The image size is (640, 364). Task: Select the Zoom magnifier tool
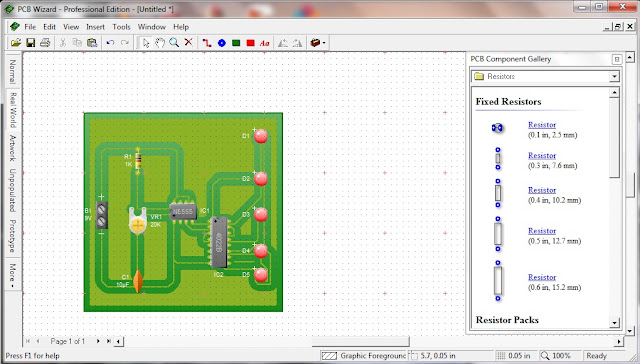pos(174,42)
